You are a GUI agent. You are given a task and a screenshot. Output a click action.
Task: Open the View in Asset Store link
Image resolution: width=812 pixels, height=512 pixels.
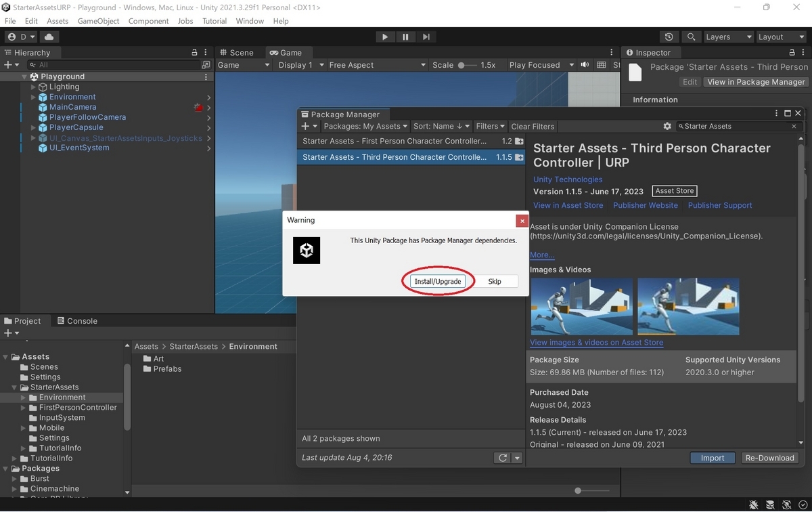click(568, 205)
